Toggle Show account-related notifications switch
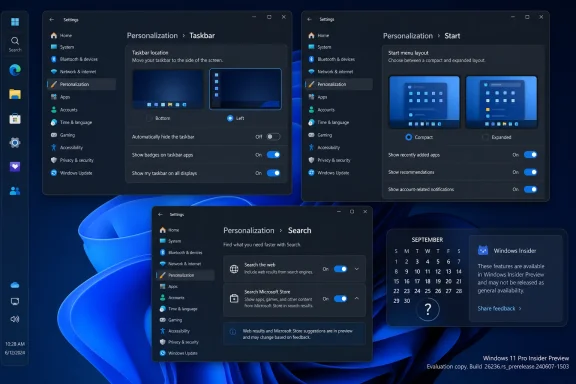The height and width of the screenshot is (384, 576). pyautogui.click(x=530, y=189)
